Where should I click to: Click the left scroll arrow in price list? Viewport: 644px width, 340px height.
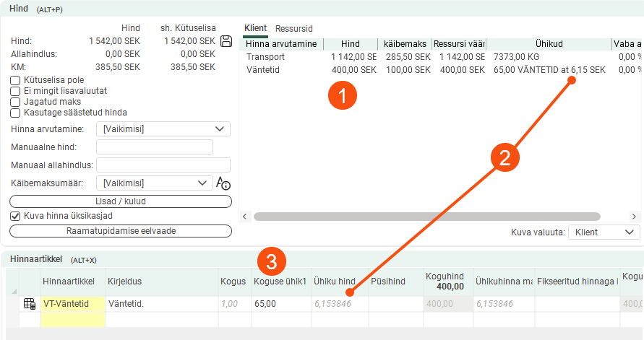[244, 217]
